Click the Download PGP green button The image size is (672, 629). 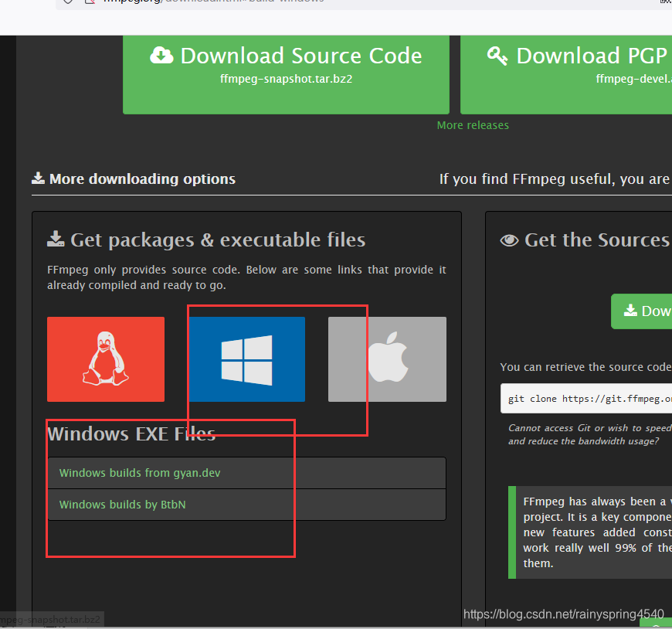point(566,75)
